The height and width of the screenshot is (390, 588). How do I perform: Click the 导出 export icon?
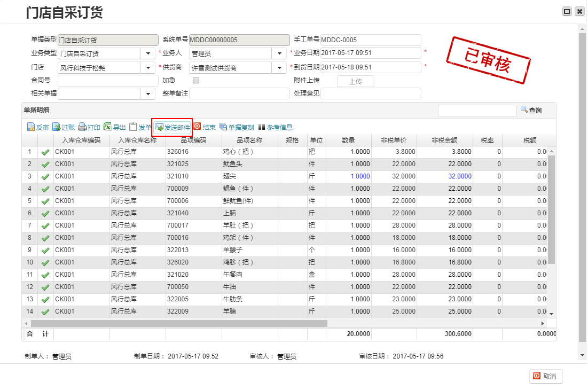coord(107,128)
